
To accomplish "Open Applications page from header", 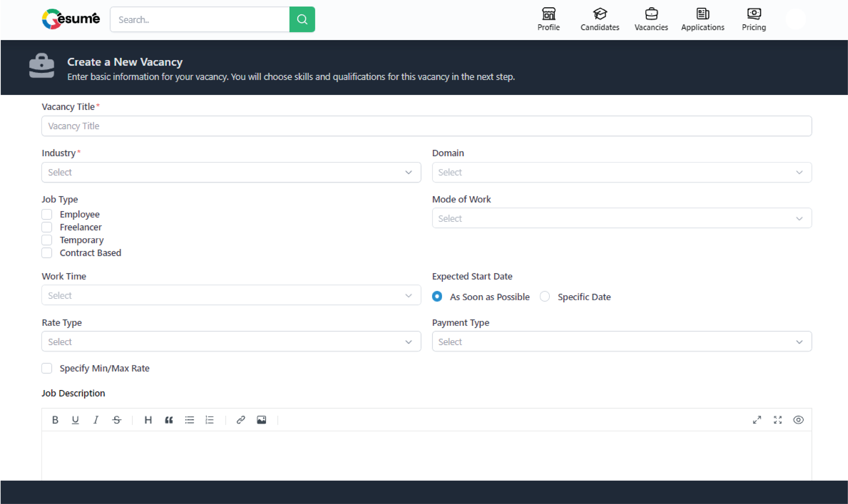I will click(x=702, y=19).
